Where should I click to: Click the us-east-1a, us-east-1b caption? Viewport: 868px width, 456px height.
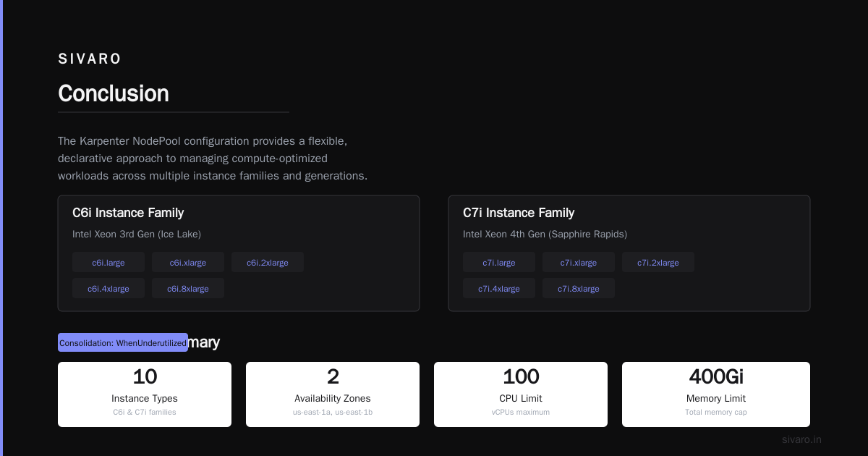(333, 413)
